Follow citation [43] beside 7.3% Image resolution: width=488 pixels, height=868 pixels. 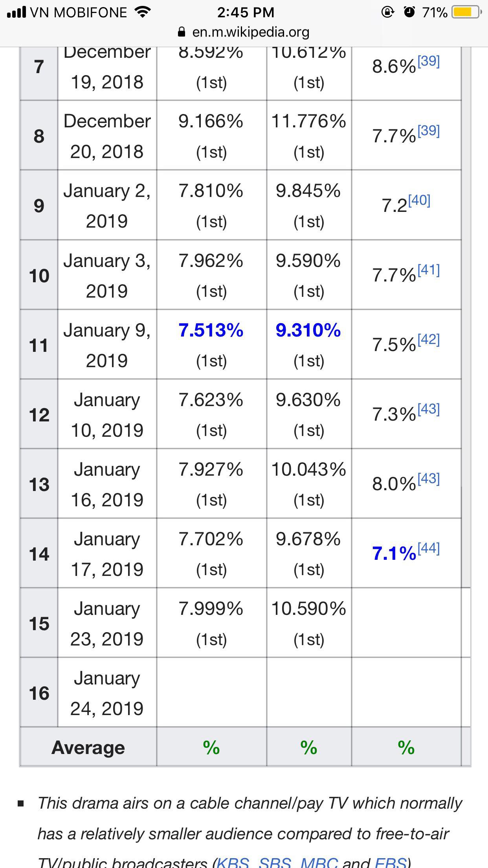click(428, 409)
